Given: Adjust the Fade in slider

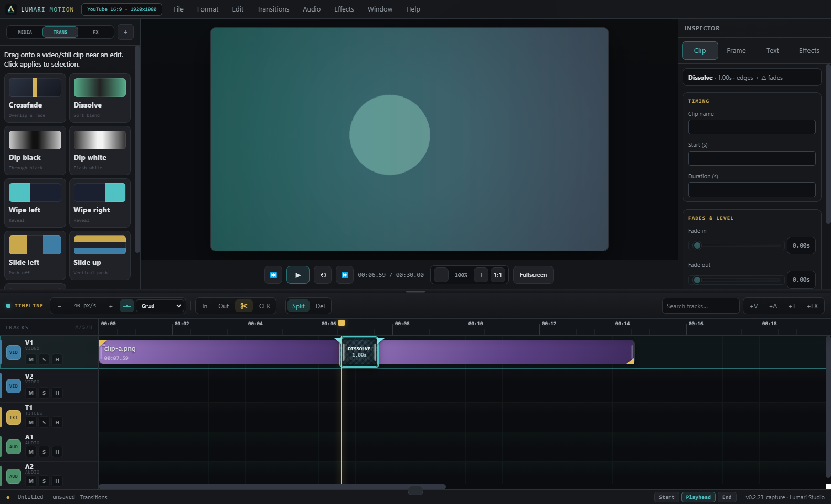Looking at the screenshot, I should point(737,245).
